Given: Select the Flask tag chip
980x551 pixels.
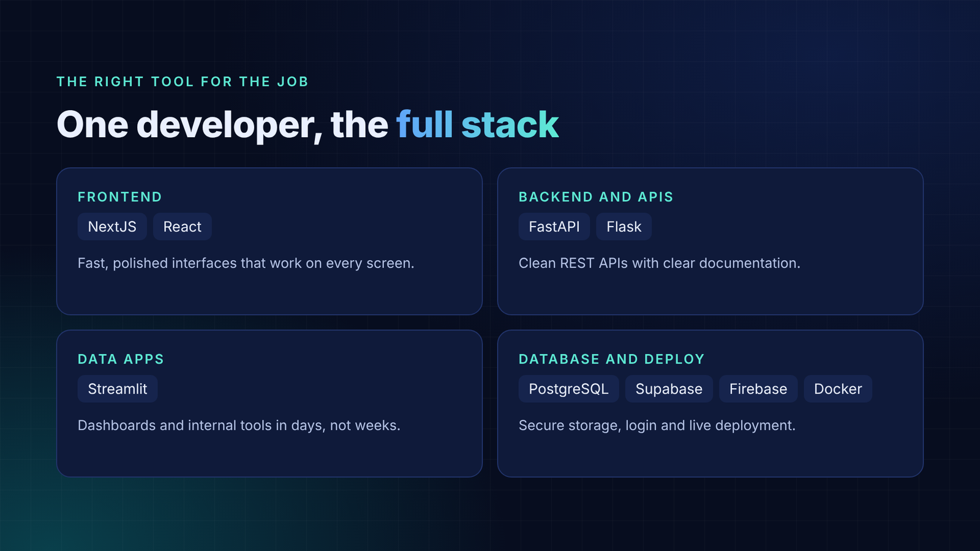Looking at the screenshot, I should point(624,227).
